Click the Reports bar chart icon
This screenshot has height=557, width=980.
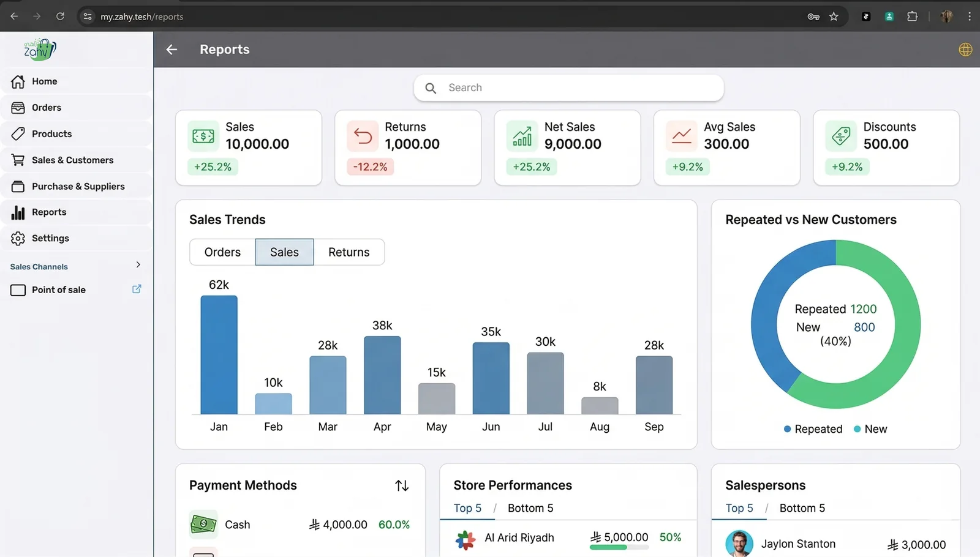click(x=18, y=212)
